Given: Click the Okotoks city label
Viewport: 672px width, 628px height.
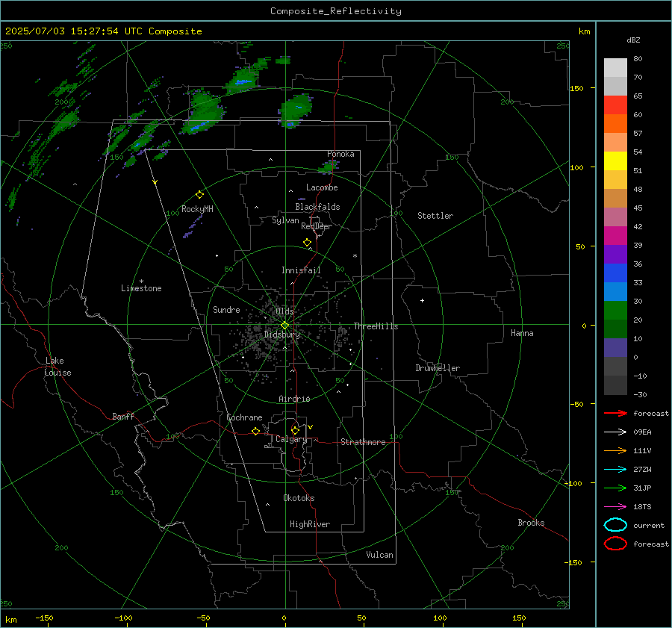Looking at the screenshot, I should (299, 498).
